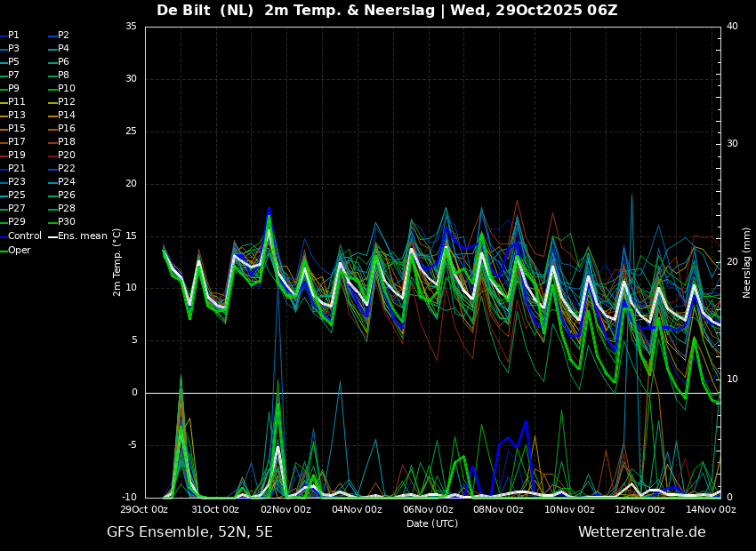Click the Oper legend entry
This screenshot has height=551, width=756.
click(15, 251)
